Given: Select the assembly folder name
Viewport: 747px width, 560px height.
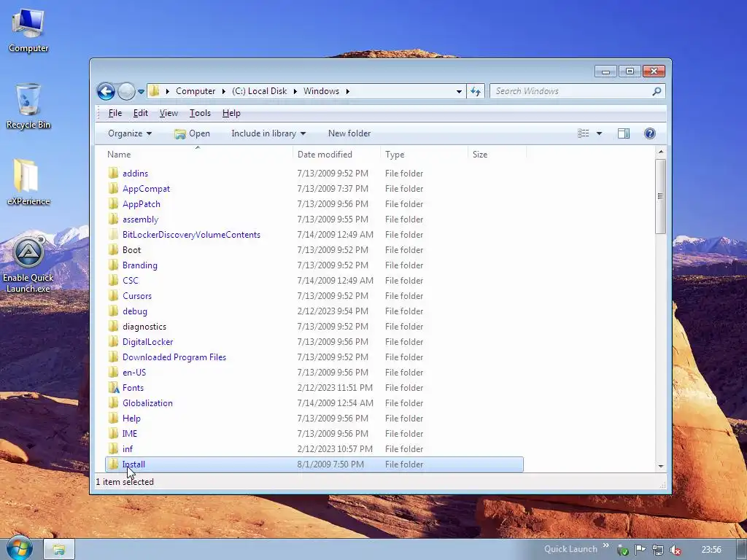Looking at the screenshot, I should 140,219.
